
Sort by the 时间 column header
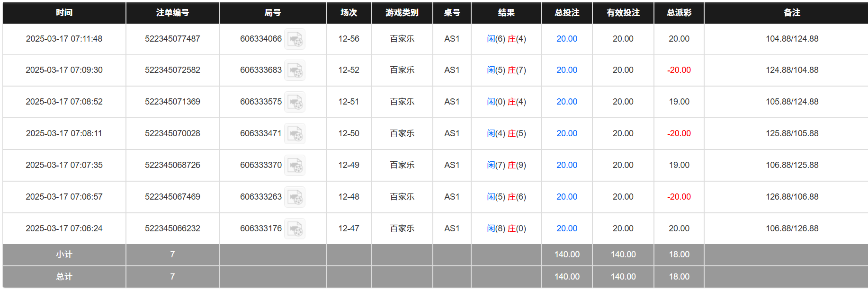click(x=63, y=13)
